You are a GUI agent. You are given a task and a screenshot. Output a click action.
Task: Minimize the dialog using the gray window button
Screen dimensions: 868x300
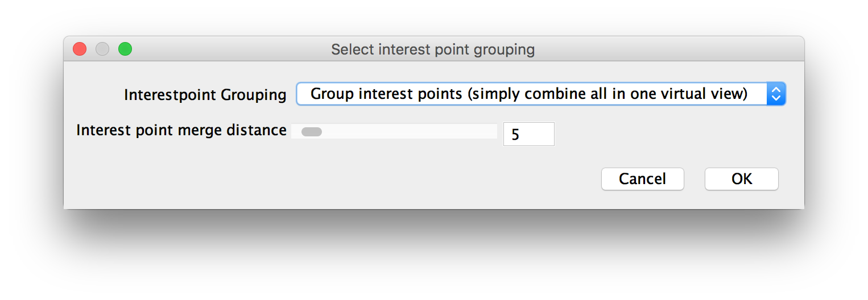click(102, 49)
